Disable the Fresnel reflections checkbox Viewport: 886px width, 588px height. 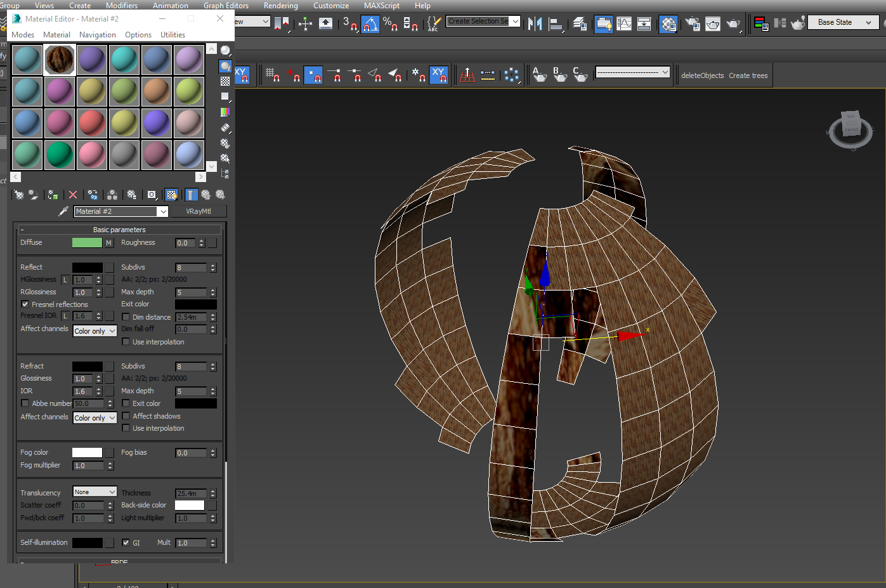[x=24, y=304]
